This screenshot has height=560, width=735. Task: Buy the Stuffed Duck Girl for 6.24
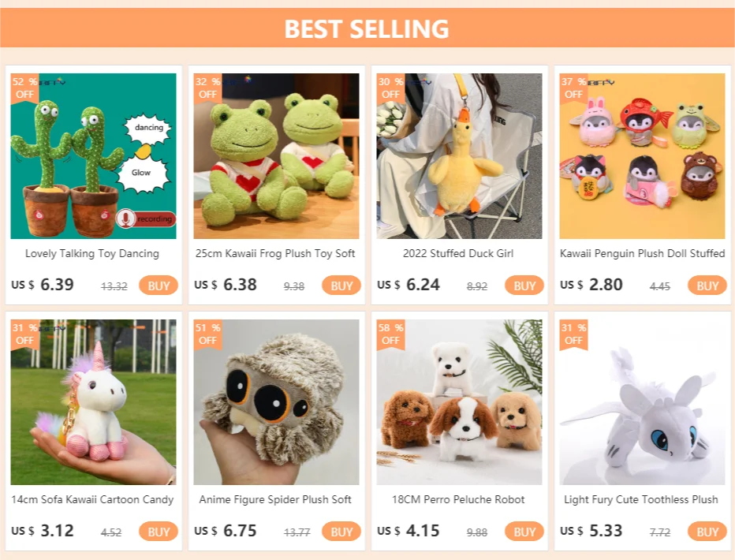point(524,286)
